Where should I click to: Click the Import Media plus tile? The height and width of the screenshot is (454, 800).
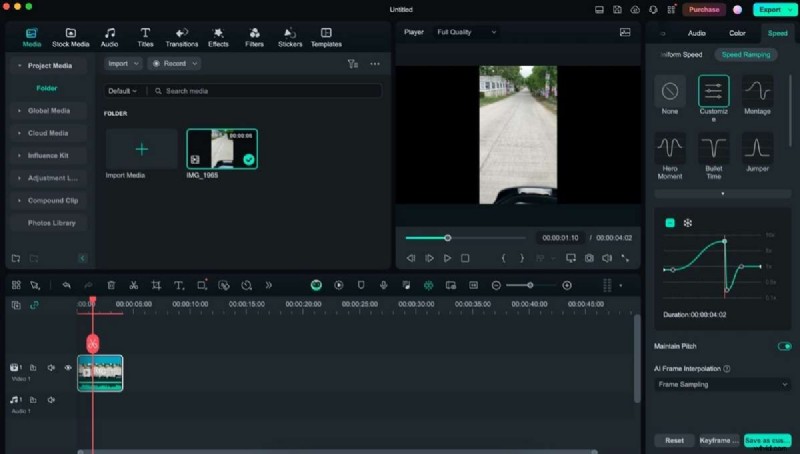142,149
